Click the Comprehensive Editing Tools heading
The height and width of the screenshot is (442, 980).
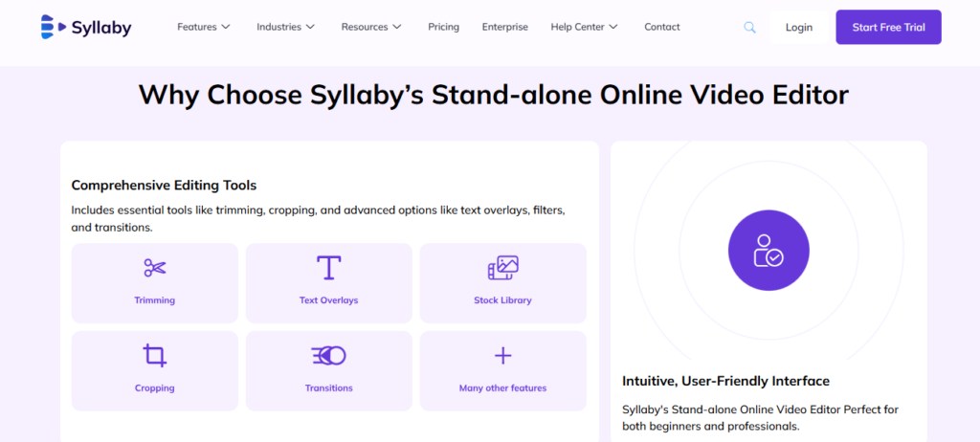(164, 185)
